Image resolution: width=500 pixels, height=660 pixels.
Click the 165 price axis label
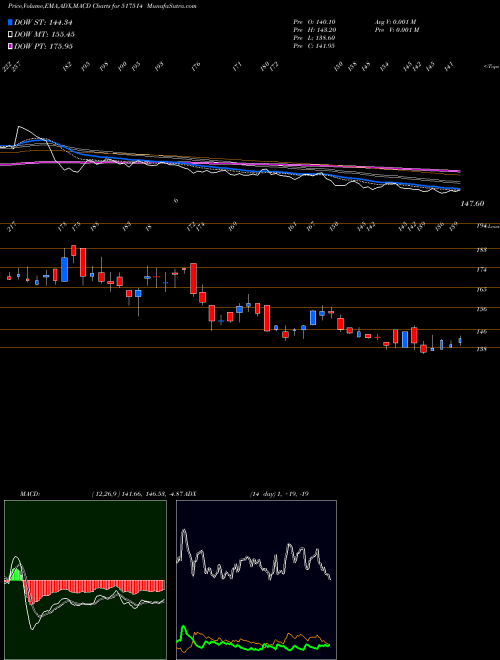[x=481, y=290]
